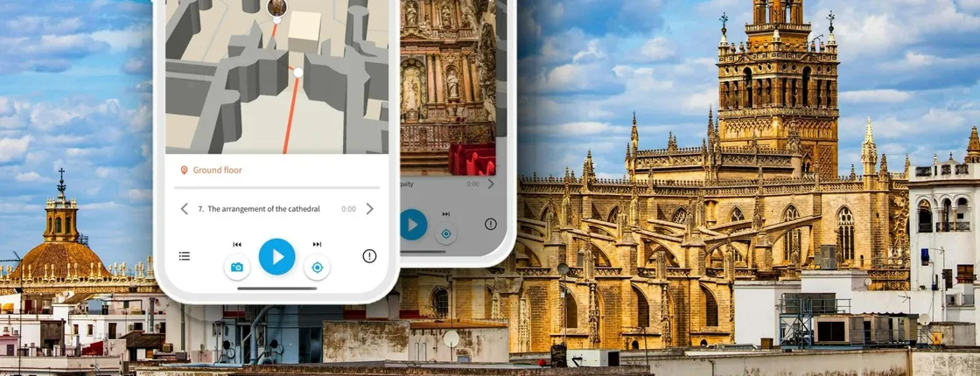Click the orange pin icon beside Ground floor
The image size is (980, 376).
point(184,170)
